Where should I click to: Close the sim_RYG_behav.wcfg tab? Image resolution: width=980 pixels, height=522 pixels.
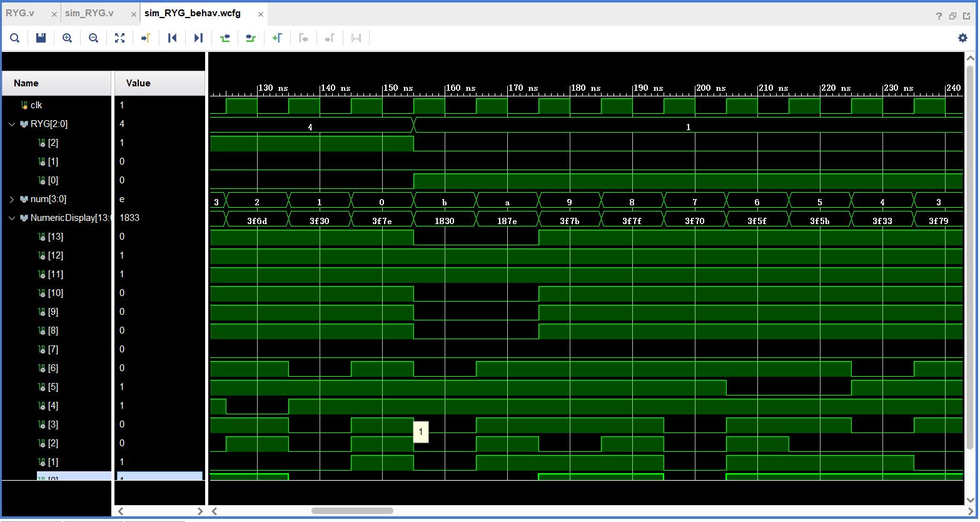point(261,14)
